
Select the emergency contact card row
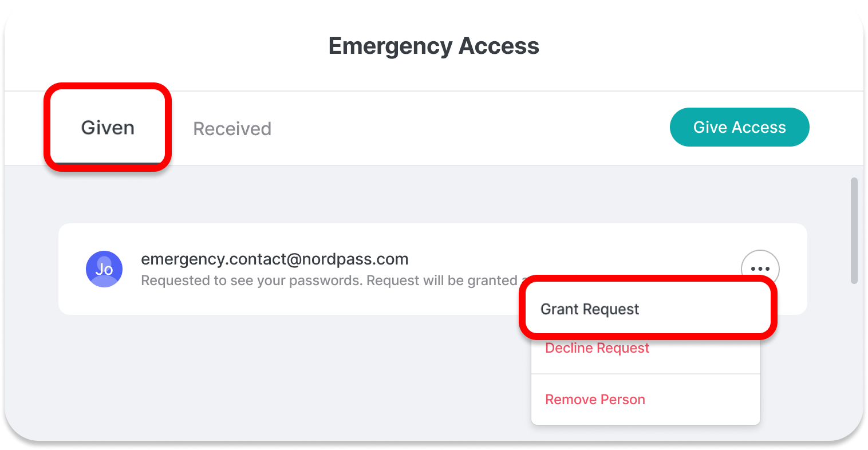(x=433, y=269)
